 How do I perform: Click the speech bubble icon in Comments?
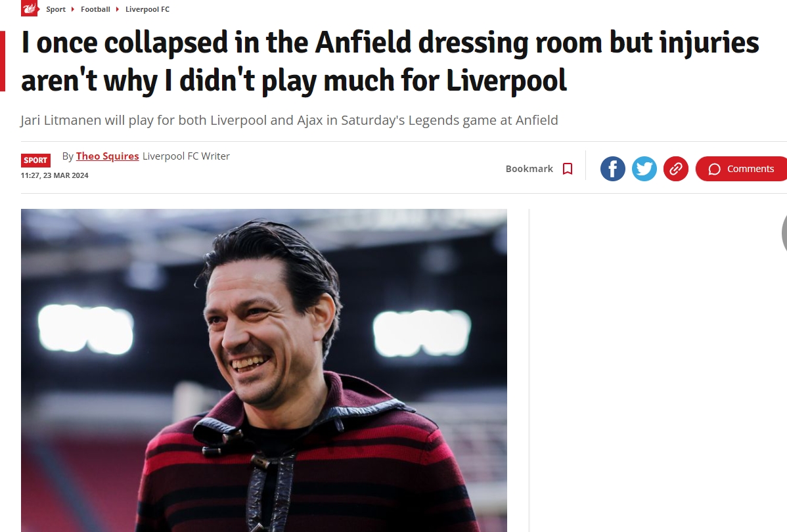(714, 169)
